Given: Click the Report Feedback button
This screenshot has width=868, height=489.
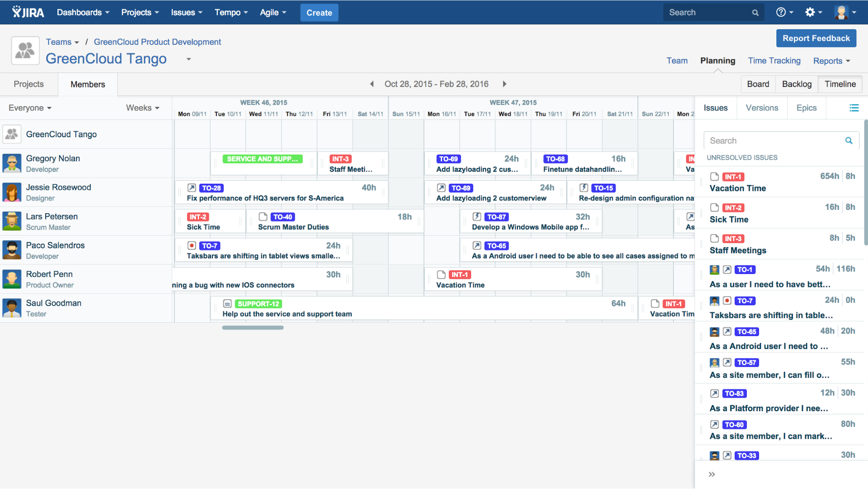Looking at the screenshot, I should (x=816, y=38).
